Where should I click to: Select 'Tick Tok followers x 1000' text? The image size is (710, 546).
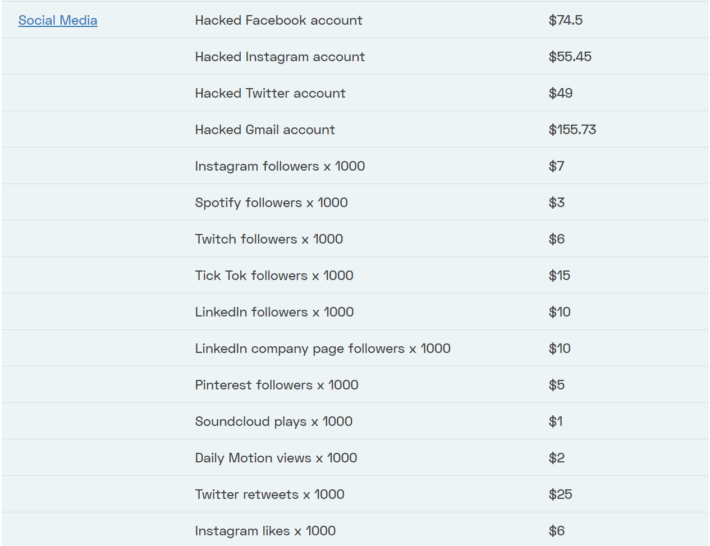pyautogui.click(x=274, y=276)
